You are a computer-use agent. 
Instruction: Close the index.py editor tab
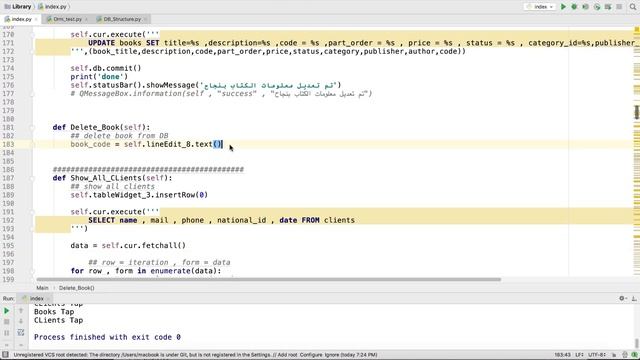[x=36, y=19]
